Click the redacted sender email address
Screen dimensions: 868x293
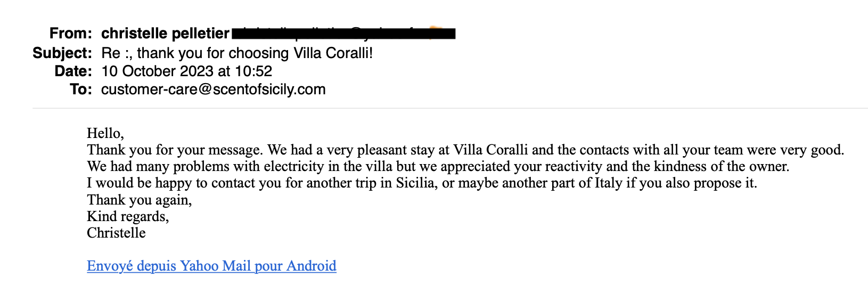click(343, 34)
